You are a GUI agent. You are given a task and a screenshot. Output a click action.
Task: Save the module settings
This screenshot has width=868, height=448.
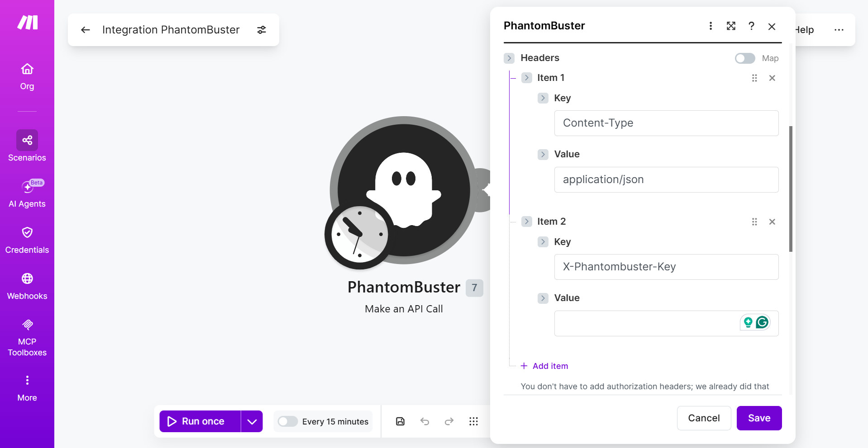[x=759, y=418]
